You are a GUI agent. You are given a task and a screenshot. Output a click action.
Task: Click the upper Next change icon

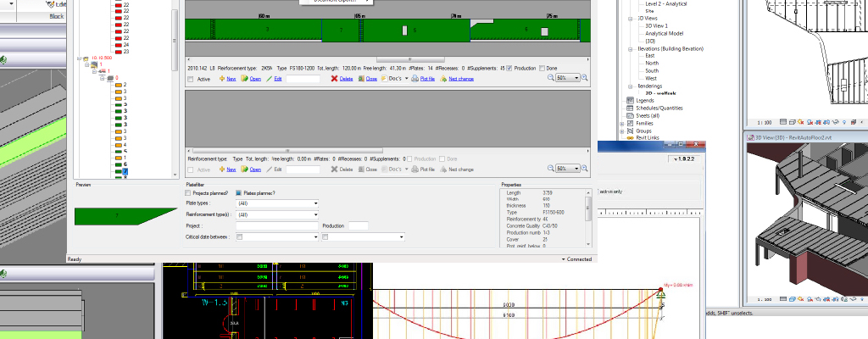click(442, 78)
